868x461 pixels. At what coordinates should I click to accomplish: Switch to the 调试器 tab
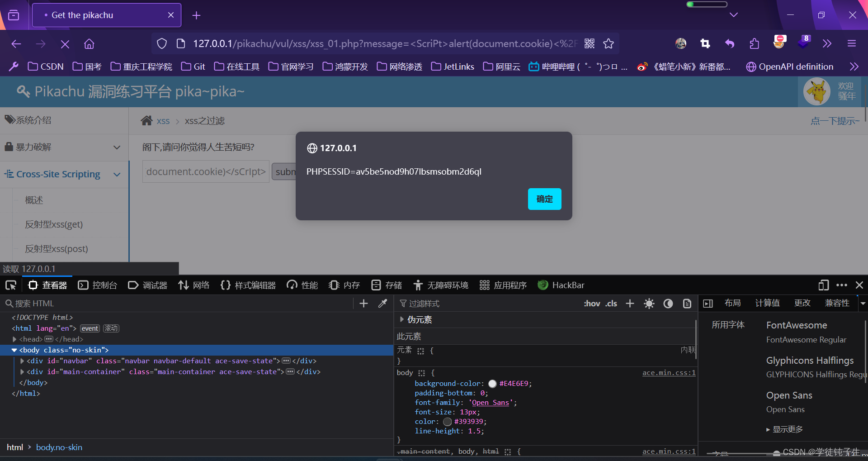pyautogui.click(x=148, y=285)
